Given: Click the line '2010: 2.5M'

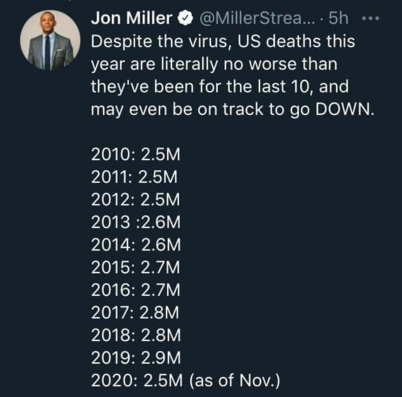Looking at the screenshot, I should pyautogui.click(x=136, y=155).
